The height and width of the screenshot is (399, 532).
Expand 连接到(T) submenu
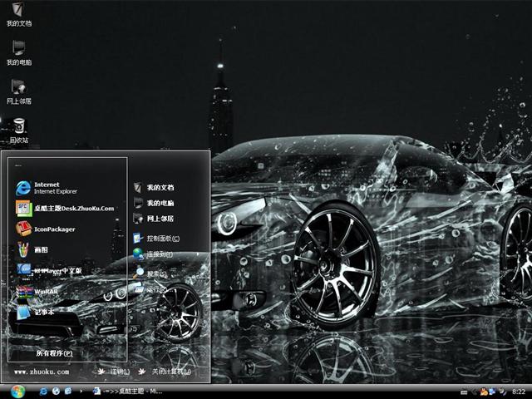153,254
